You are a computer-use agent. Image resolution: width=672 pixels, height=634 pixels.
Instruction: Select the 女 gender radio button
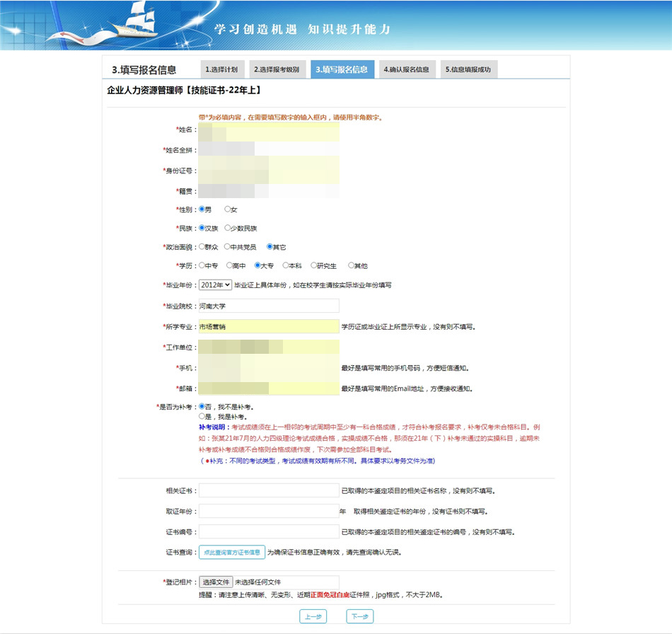(x=228, y=209)
